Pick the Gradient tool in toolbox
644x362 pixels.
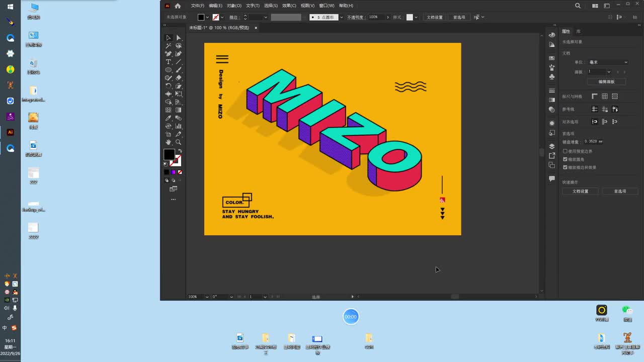click(x=179, y=110)
